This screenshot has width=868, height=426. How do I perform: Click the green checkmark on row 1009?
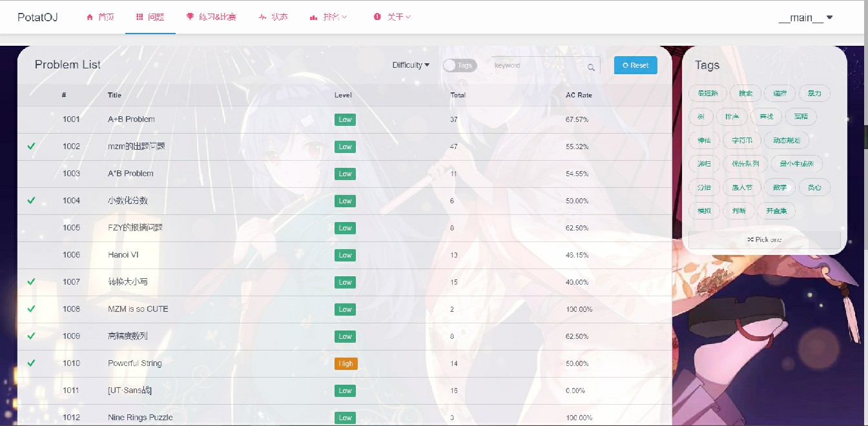(x=31, y=336)
